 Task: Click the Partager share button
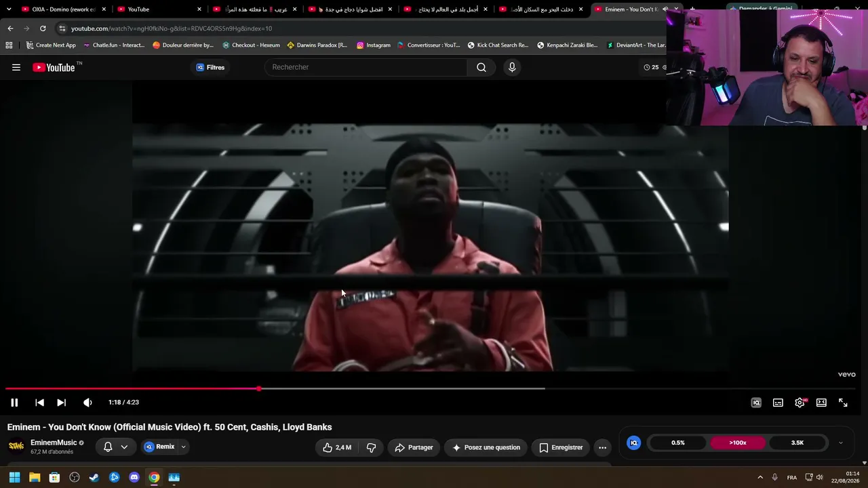tap(414, 447)
